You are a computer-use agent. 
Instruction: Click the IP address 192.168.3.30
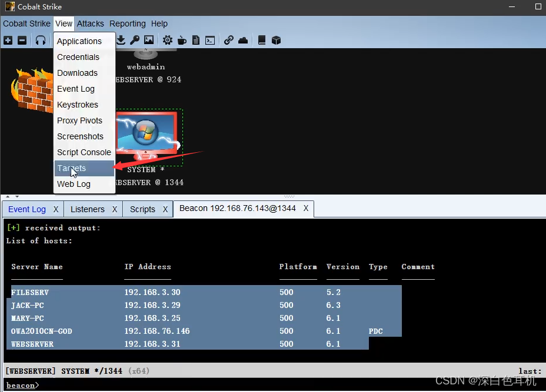click(152, 292)
